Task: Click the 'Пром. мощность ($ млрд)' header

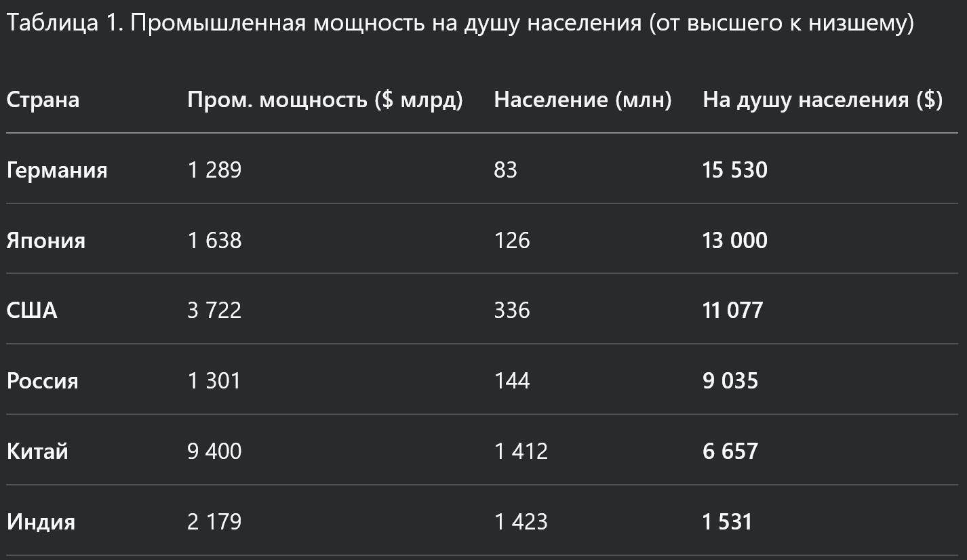Action: (x=325, y=100)
